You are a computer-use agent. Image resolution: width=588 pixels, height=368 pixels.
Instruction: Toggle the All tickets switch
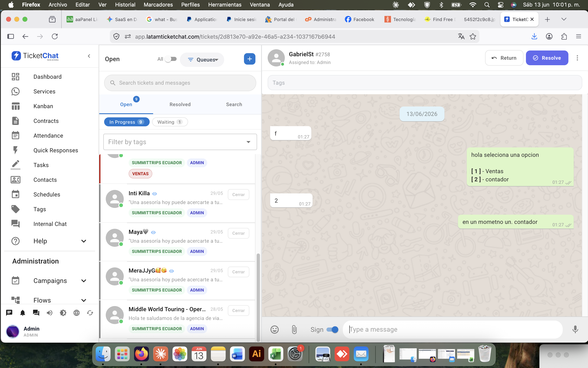tap(171, 59)
